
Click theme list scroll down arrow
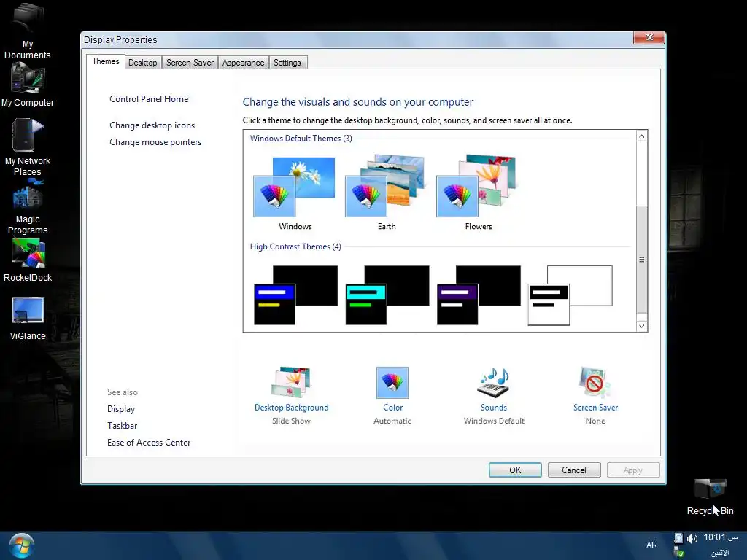(x=642, y=326)
